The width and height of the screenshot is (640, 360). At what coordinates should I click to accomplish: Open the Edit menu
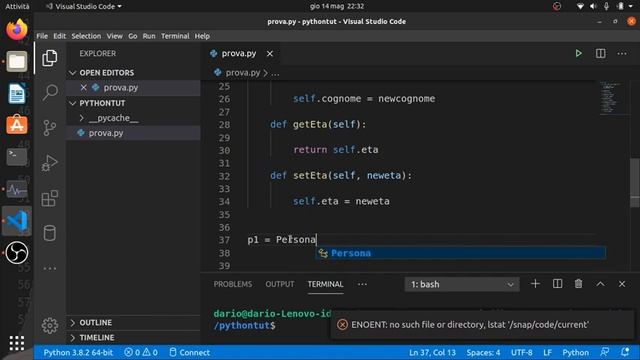click(x=60, y=36)
